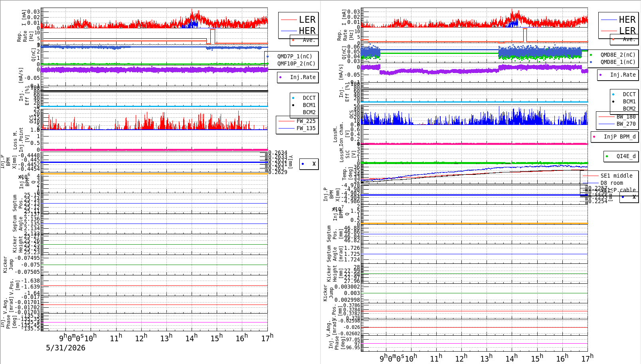The image size is (641, 364).
Task: Select the 97.05 phase axis value
Action: 353,340
